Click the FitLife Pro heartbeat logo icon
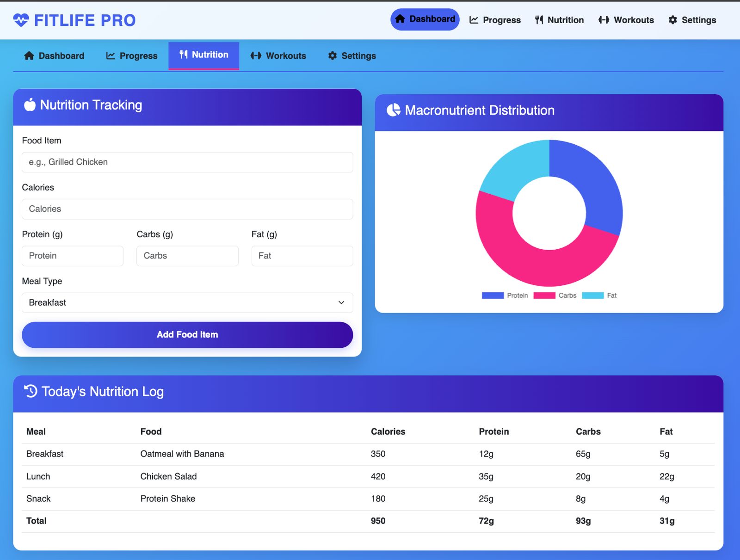This screenshot has width=740, height=560. pos(21,20)
